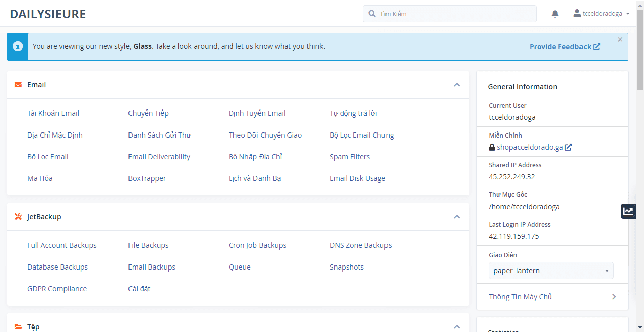This screenshot has width=644, height=332.
Task: Click the Email section envelope icon
Action: click(18, 85)
